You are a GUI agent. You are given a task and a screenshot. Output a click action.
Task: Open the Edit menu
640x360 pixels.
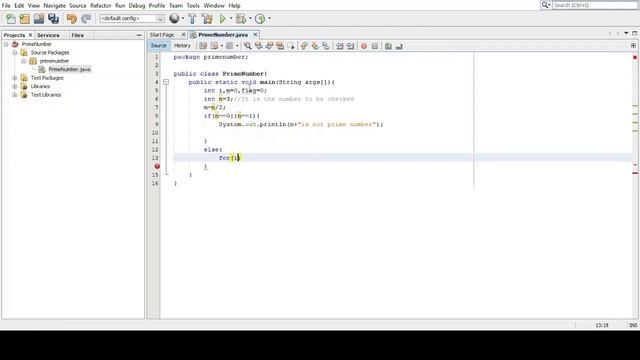pyautogui.click(x=19, y=6)
